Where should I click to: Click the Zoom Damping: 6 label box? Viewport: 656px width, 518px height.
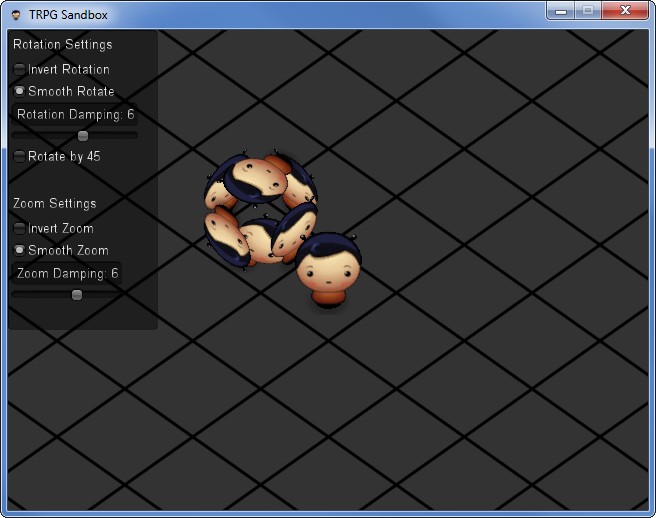(67, 274)
